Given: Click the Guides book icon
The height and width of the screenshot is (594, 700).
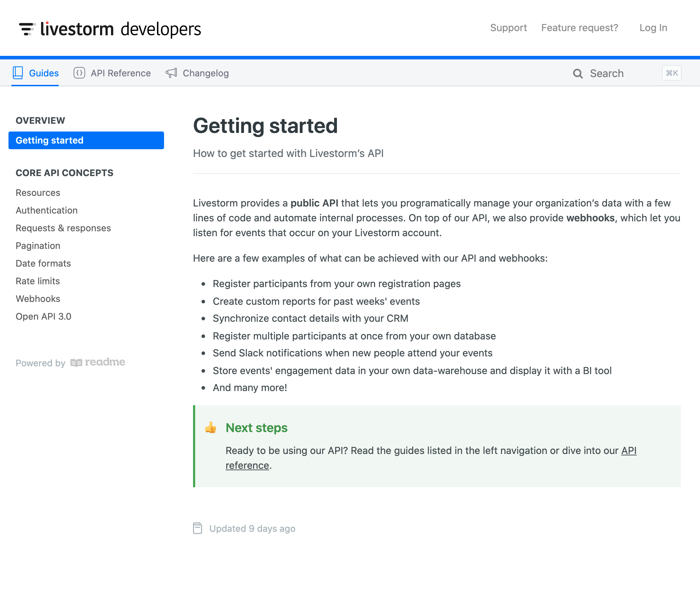Looking at the screenshot, I should [18, 73].
